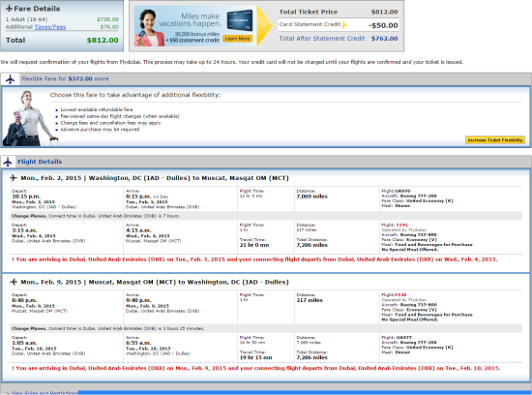Click the 10:15 p.m. departure time
The height and width of the screenshot is (395, 532).
click(x=26, y=197)
